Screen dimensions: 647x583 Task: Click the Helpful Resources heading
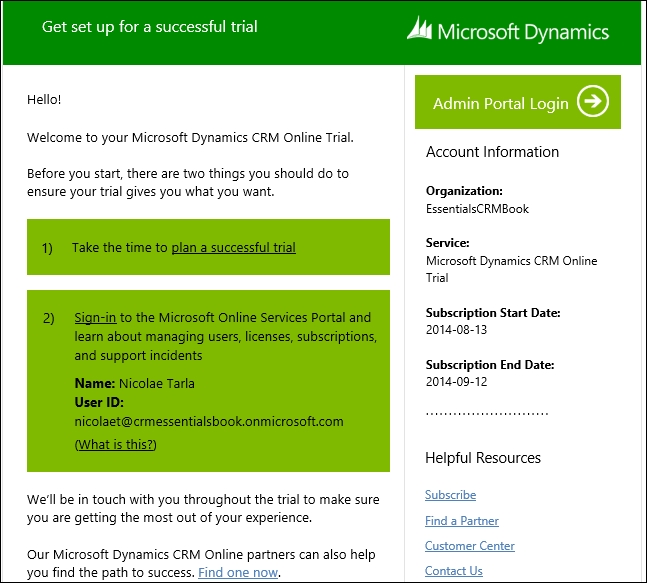[483, 458]
